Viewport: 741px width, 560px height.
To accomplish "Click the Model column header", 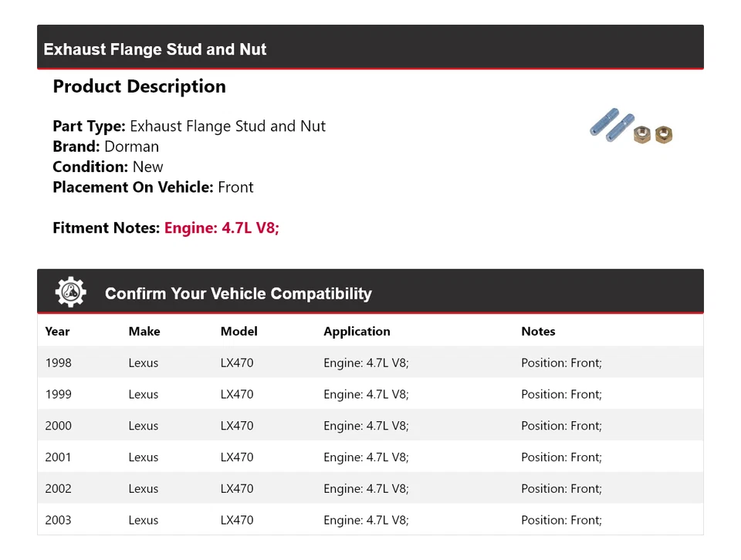I will (239, 331).
